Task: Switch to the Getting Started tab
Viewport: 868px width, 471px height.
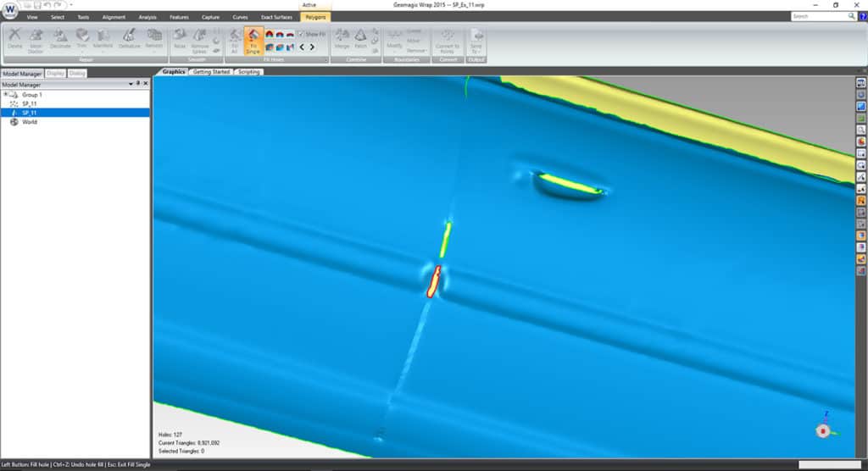Action: (211, 72)
